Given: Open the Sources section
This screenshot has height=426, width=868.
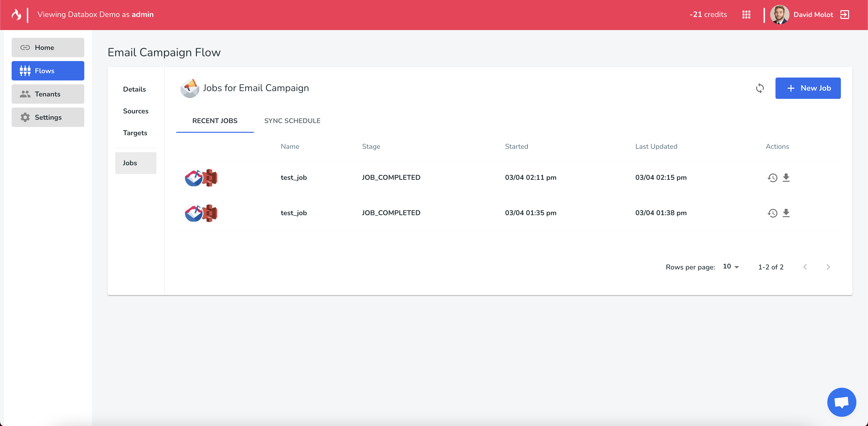Looking at the screenshot, I should [x=135, y=111].
